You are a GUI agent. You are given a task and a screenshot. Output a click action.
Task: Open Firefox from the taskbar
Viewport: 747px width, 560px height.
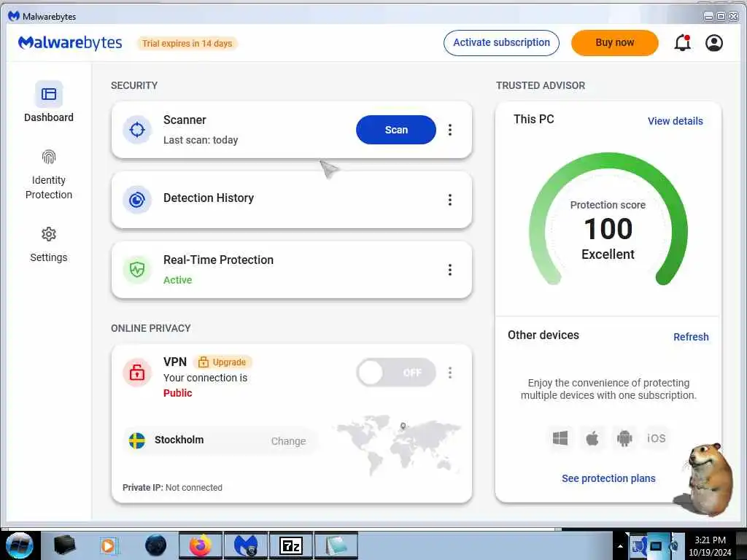click(x=200, y=545)
